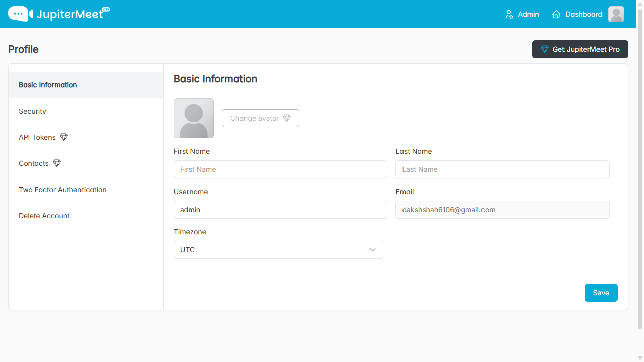The height and width of the screenshot is (362, 644).
Task: Click the Username label
Action: 191,192
